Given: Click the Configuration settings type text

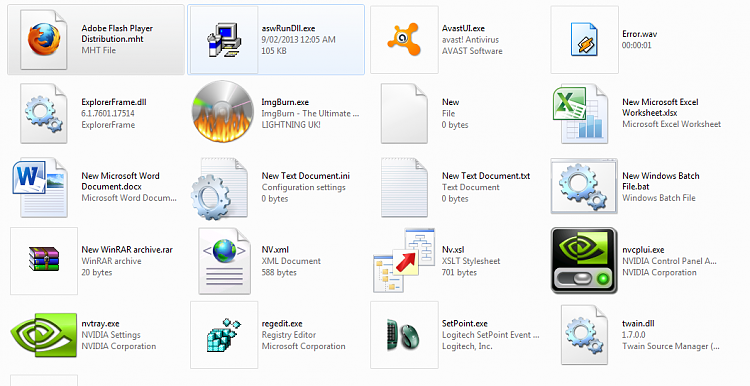Looking at the screenshot, I should pyautogui.click(x=303, y=187).
